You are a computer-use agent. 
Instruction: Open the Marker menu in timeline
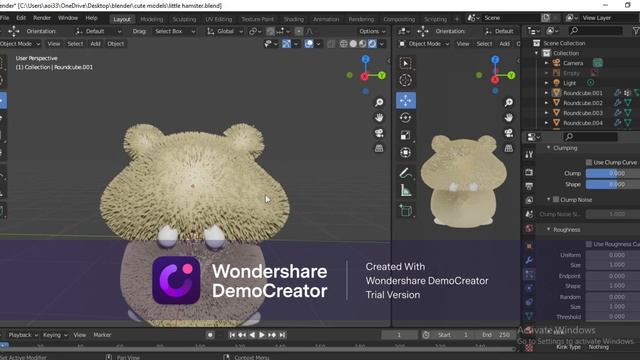pos(102,335)
